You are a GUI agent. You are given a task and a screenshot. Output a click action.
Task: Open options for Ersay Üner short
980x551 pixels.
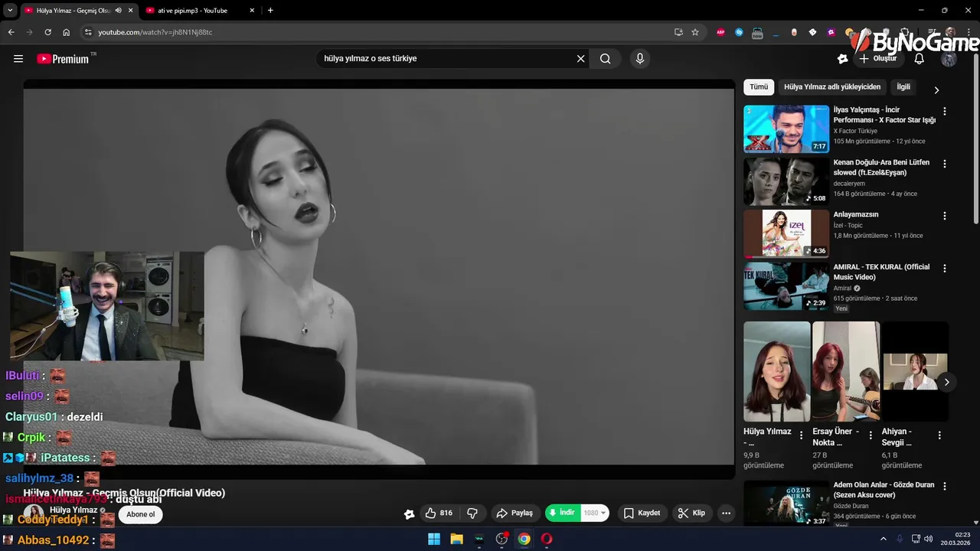coord(871,435)
